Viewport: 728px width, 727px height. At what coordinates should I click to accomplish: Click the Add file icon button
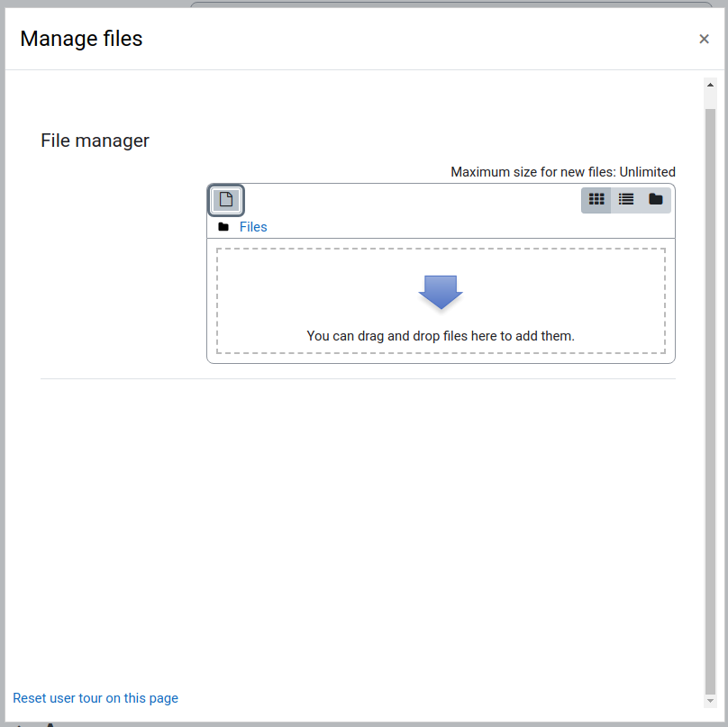(x=225, y=200)
